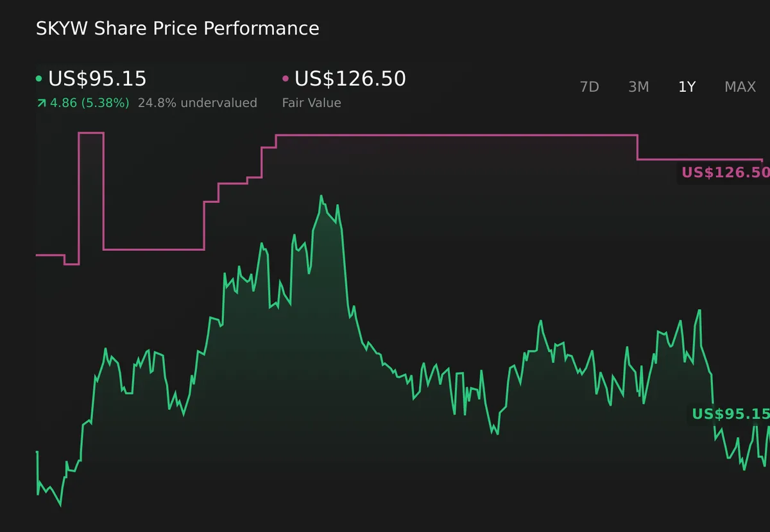
Task: Click the US$95.15 header share price
Action: 98,79
